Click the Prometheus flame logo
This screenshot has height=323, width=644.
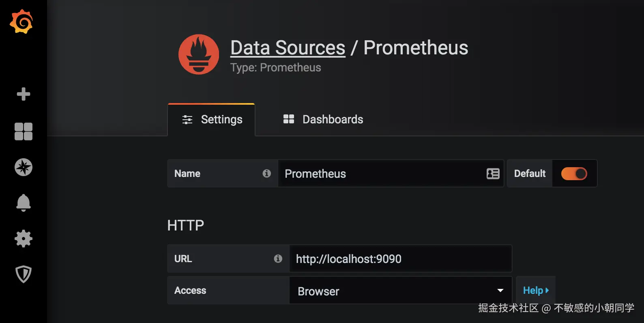199,54
